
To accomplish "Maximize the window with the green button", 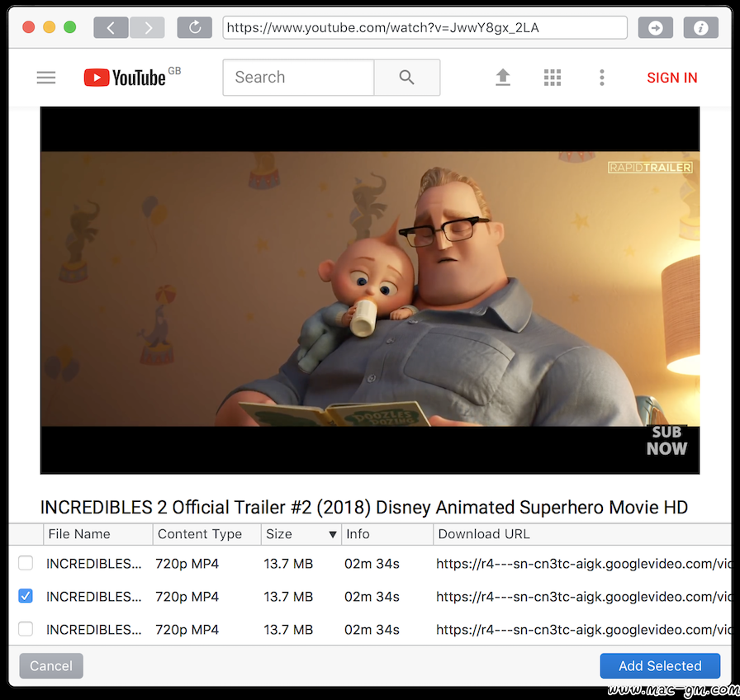I will click(x=70, y=27).
